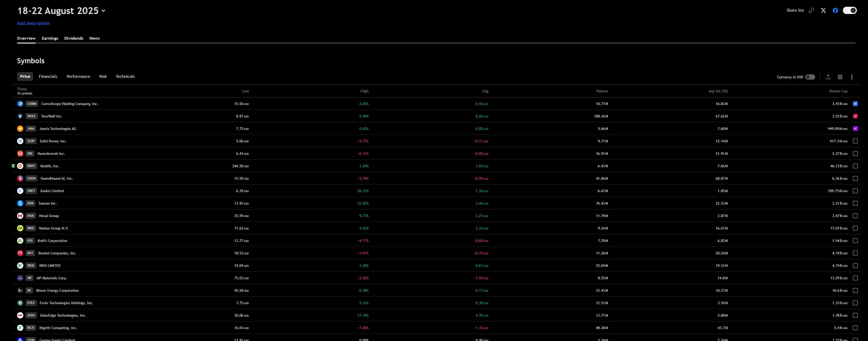The height and width of the screenshot is (341, 868).
Task: Click the Add description link
Action: (x=33, y=23)
